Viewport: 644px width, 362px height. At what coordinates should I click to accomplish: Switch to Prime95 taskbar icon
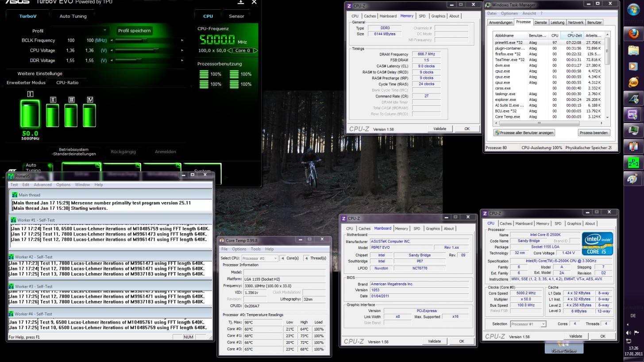coord(633,162)
